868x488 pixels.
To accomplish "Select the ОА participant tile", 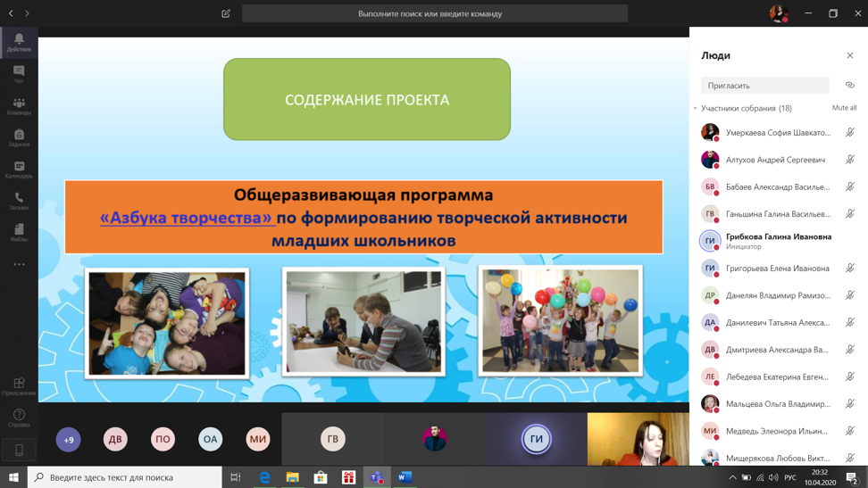I will [211, 439].
